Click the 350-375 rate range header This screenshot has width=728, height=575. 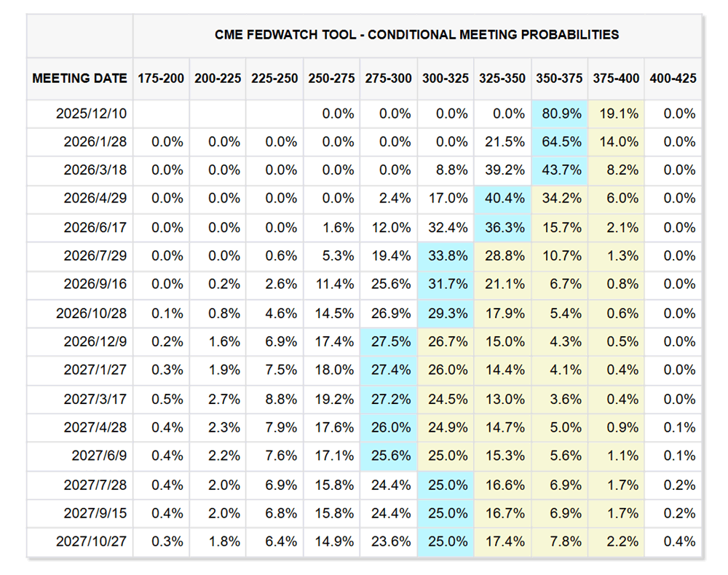559,78
